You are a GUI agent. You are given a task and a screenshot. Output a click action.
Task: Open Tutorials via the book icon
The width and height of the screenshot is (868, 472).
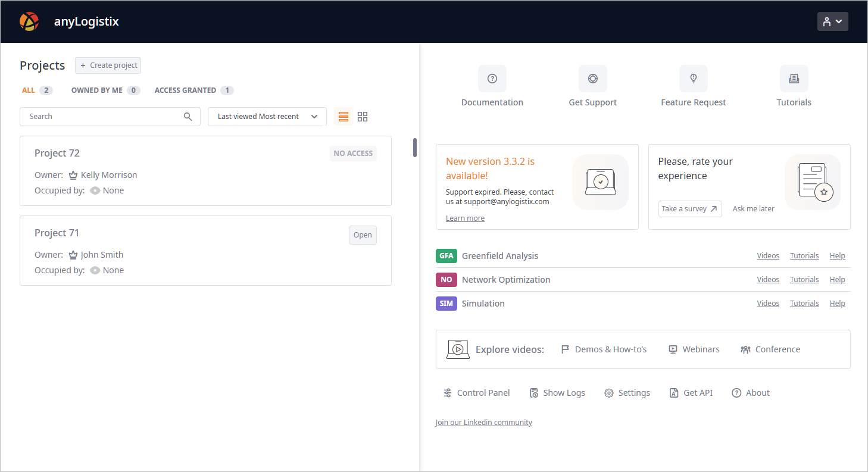[x=794, y=79]
